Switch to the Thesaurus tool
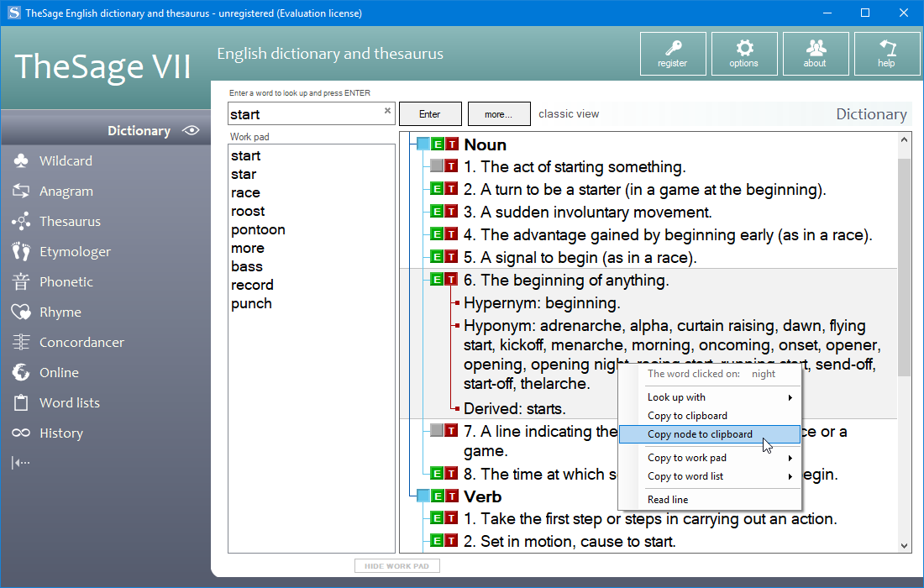The width and height of the screenshot is (924, 588). [x=69, y=221]
